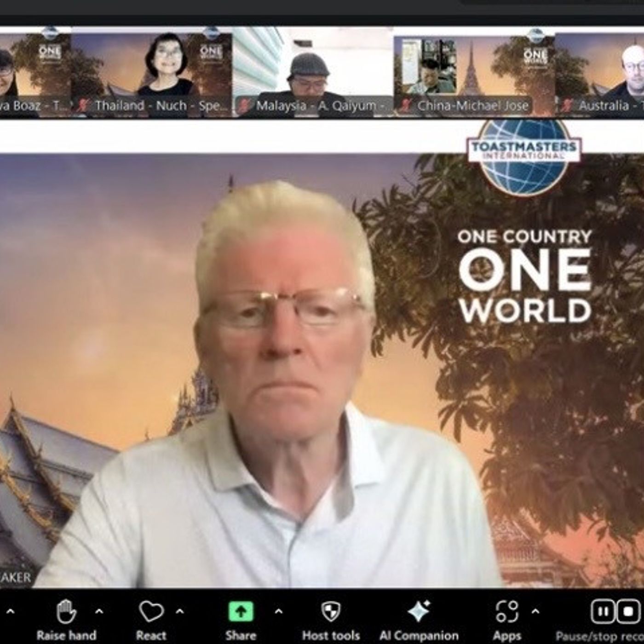The height and width of the screenshot is (644, 644).
Task: Select Malaysia - A. Qaiyum participant tile
Action: tap(313, 73)
